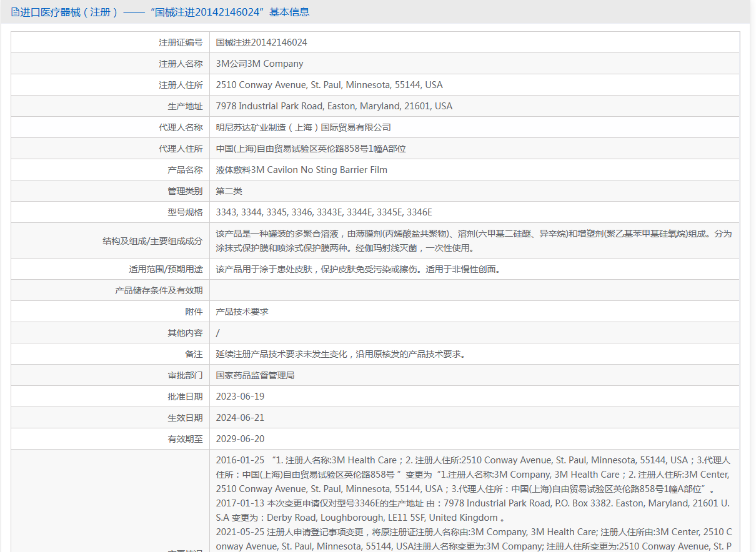This screenshot has height=552, width=756.
Task: Select registration number 国械注进20142146024 in table
Action: [262, 42]
